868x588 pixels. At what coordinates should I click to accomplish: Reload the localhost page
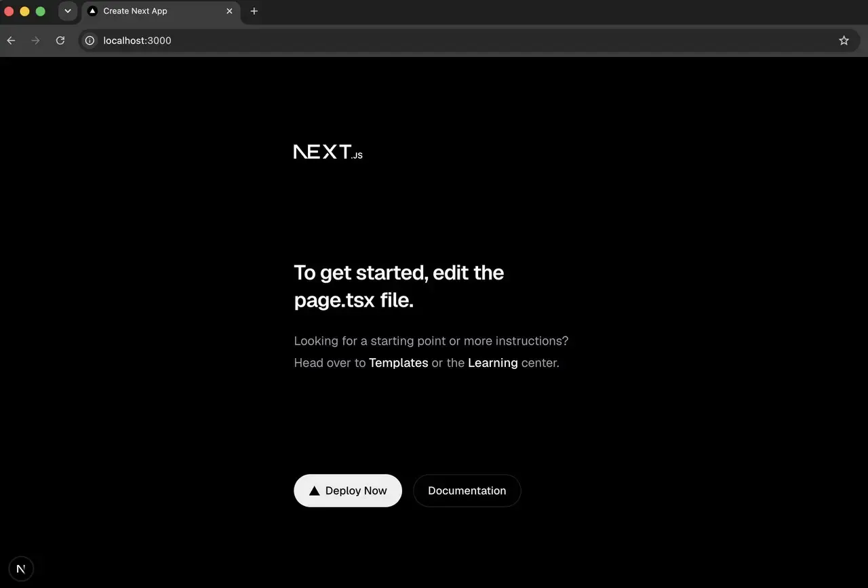[x=60, y=41]
